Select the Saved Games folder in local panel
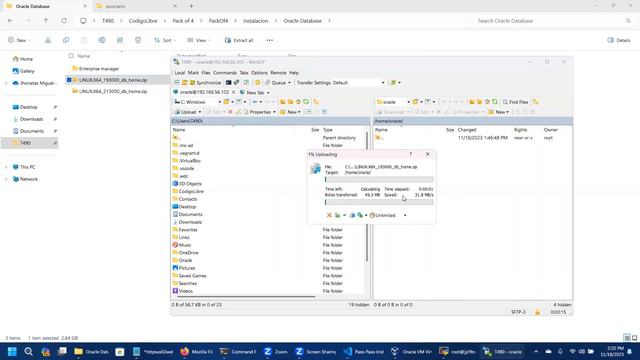Image resolution: width=640 pixels, height=360 pixels. 190,276
